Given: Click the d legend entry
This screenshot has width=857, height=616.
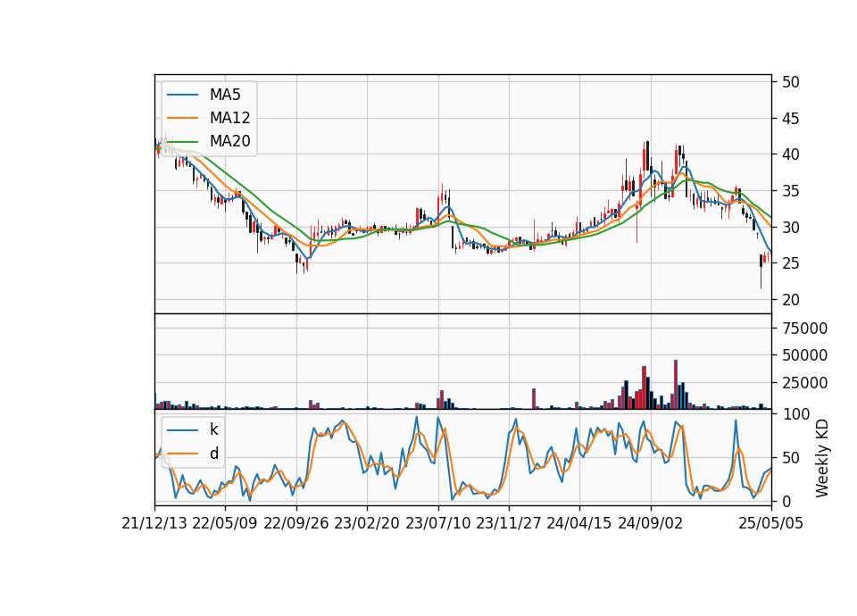Looking at the screenshot, I should tap(193, 454).
